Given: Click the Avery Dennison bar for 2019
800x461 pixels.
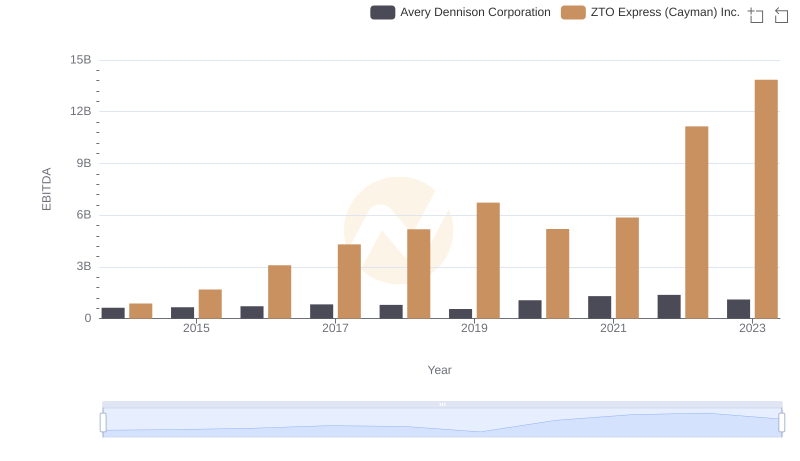Looking at the screenshot, I should [460, 314].
